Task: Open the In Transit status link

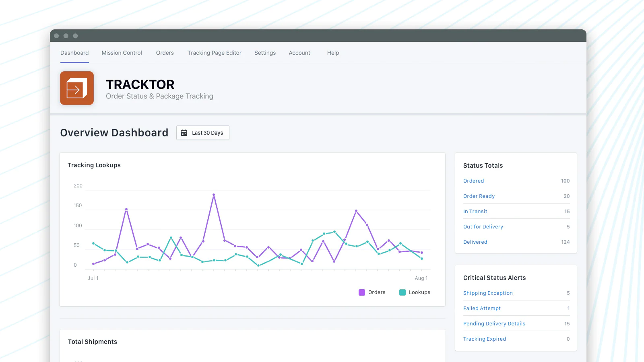Action: point(475,212)
